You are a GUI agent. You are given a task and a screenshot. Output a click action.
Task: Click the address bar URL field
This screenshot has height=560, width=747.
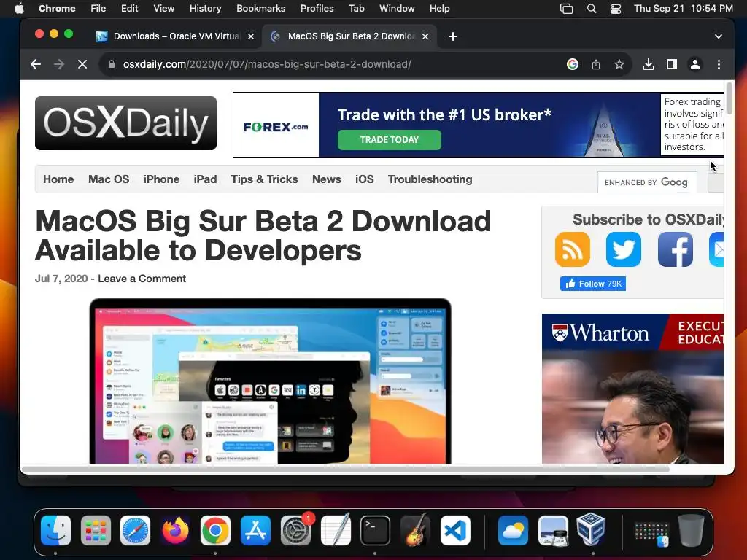[x=333, y=64]
